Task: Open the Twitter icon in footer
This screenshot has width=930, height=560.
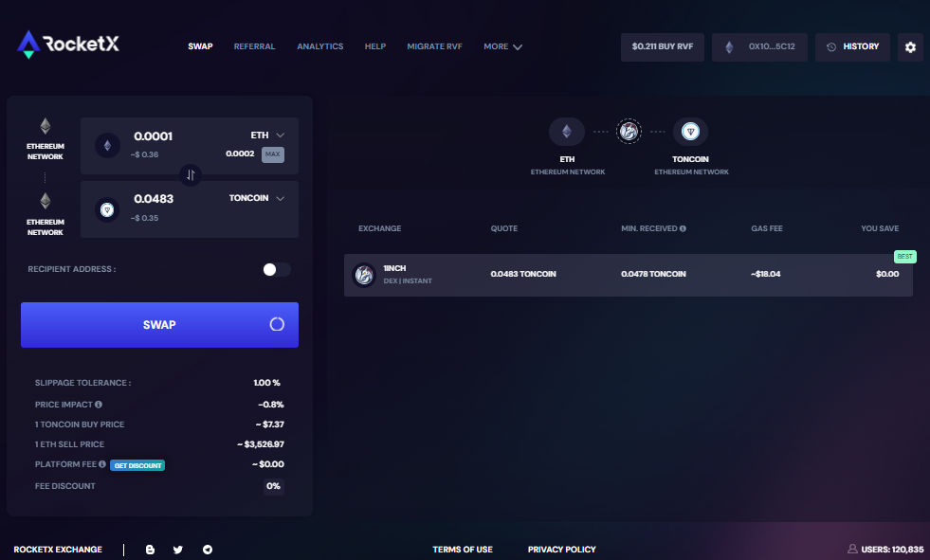Action: tap(178, 550)
